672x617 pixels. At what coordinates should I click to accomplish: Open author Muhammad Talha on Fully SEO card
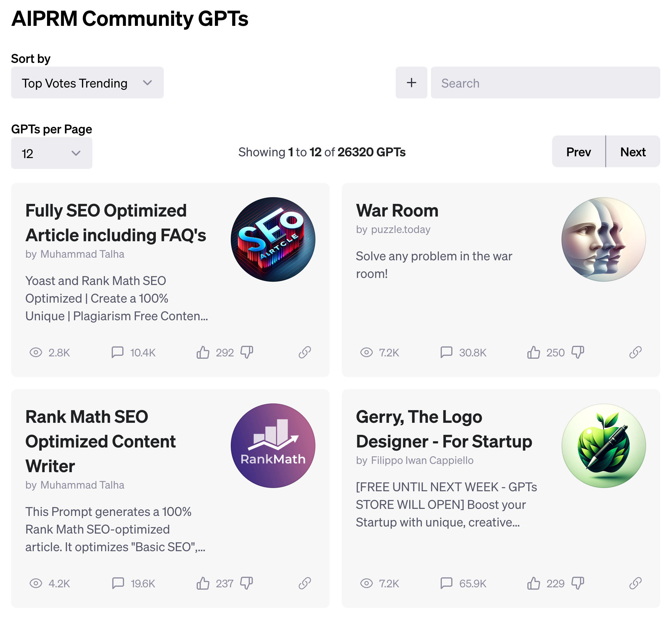pos(82,254)
